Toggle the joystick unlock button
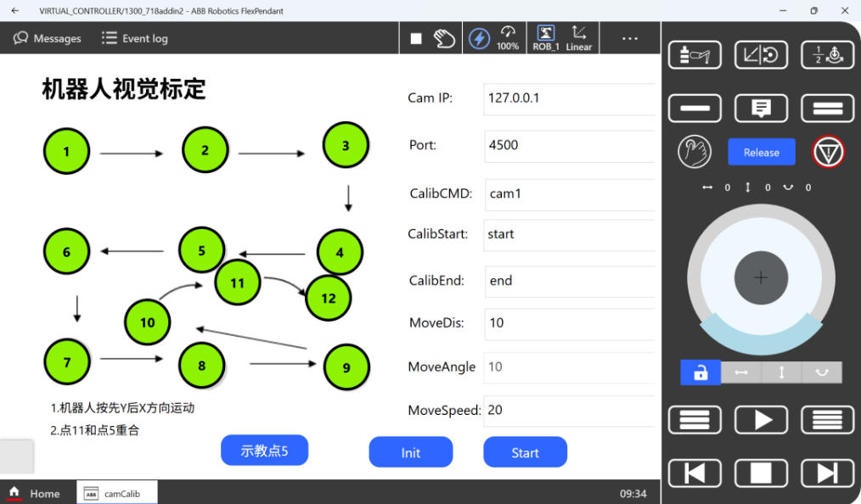The height and width of the screenshot is (504, 861). (701, 372)
